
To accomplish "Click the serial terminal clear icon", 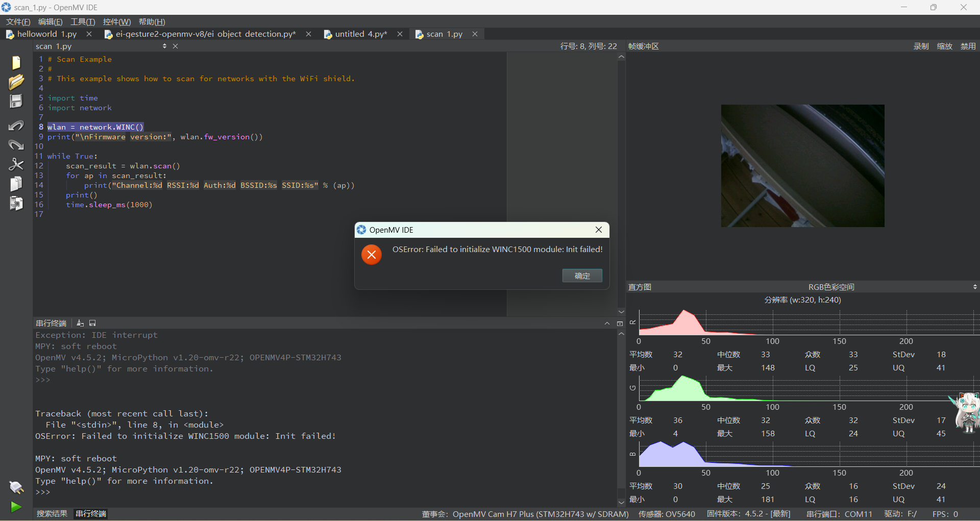I will point(80,323).
